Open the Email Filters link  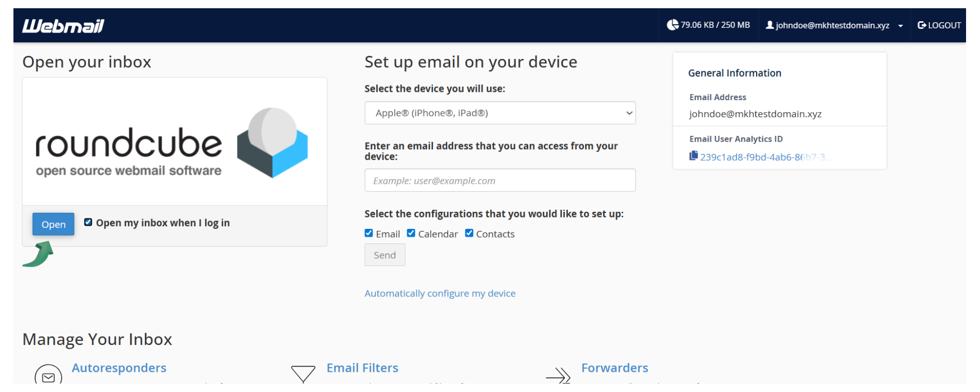click(x=362, y=368)
